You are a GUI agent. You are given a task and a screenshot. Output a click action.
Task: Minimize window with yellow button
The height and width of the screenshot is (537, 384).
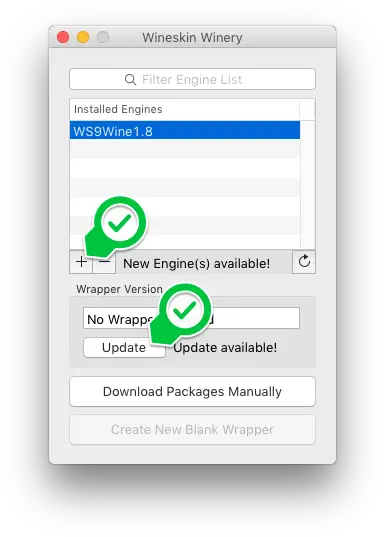pyautogui.click(x=83, y=37)
